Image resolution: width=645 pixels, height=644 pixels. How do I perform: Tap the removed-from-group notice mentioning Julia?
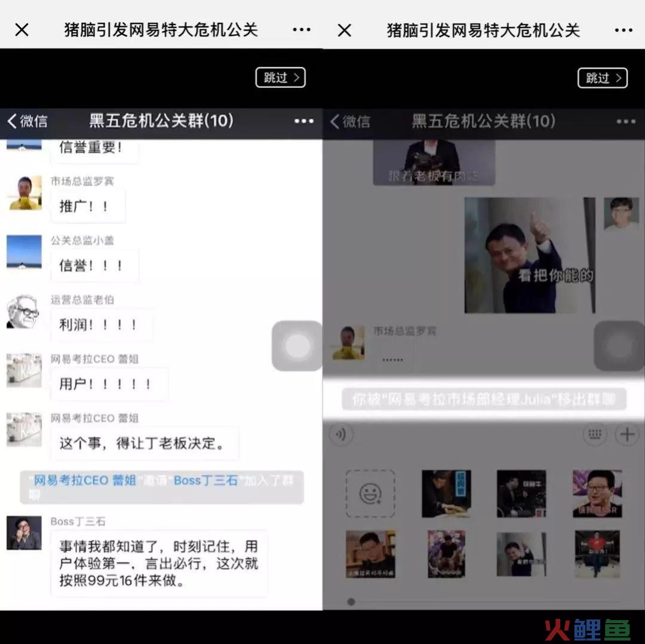pos(484,399)
